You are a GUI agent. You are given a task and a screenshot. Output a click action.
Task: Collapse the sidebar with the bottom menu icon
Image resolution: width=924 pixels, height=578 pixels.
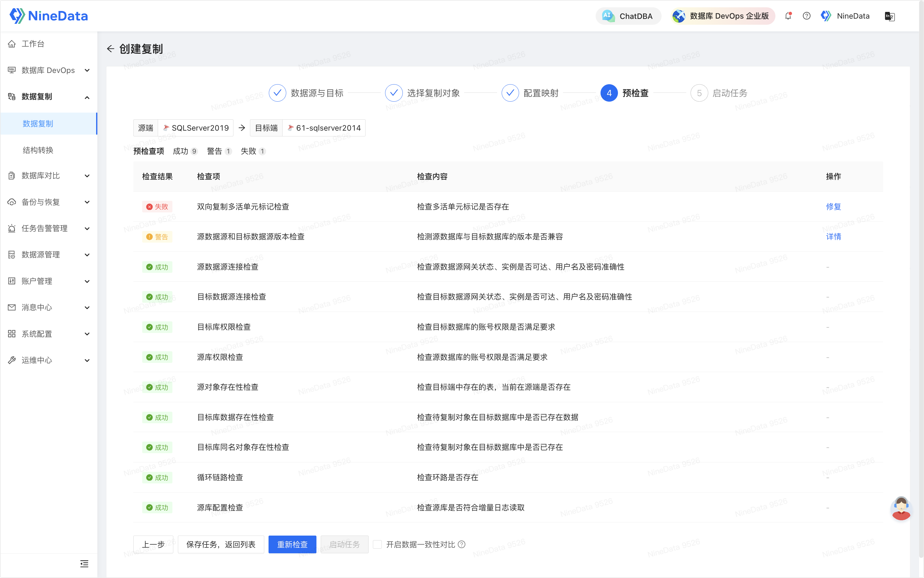coord(84,563)
